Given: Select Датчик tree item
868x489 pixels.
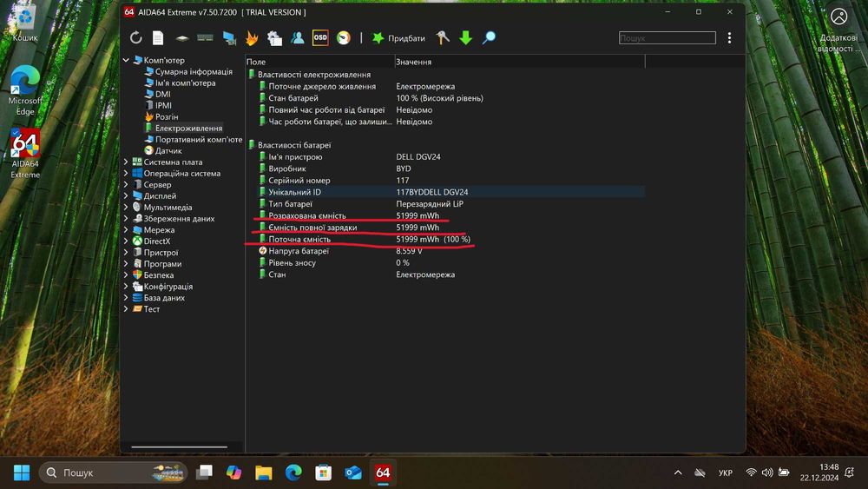Looking at the screenshot, I should click(x=168, y=150).
